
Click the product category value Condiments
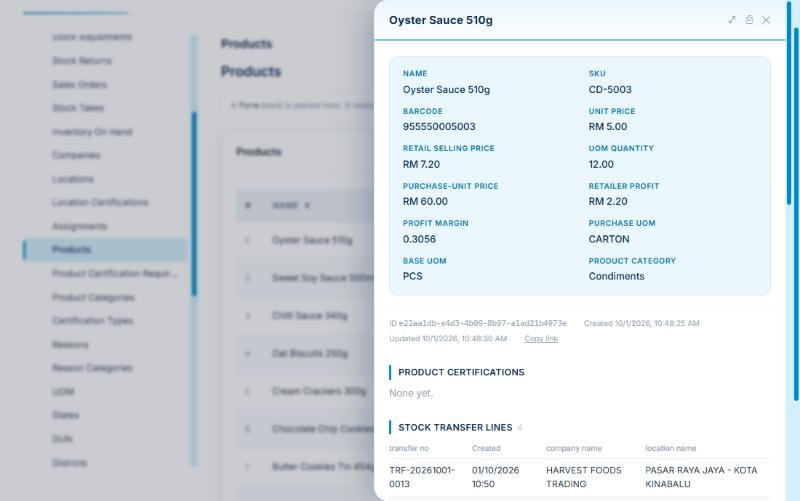click(x=616, y=276)
